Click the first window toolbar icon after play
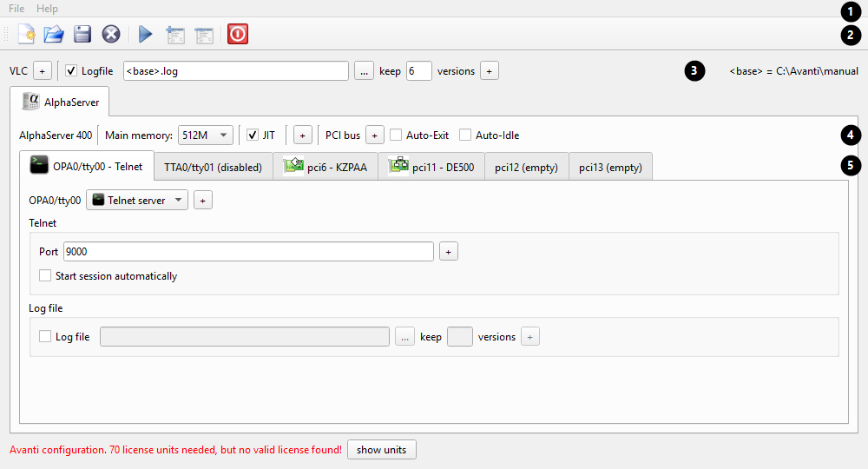Image resolution: width=868 pixels, height=469 pixels. (175, 35)
